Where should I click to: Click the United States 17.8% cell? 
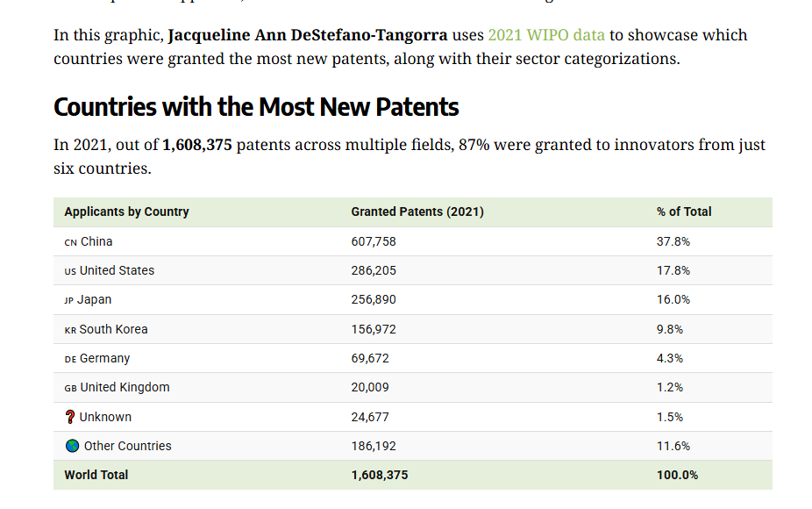[x=673, y=270]
